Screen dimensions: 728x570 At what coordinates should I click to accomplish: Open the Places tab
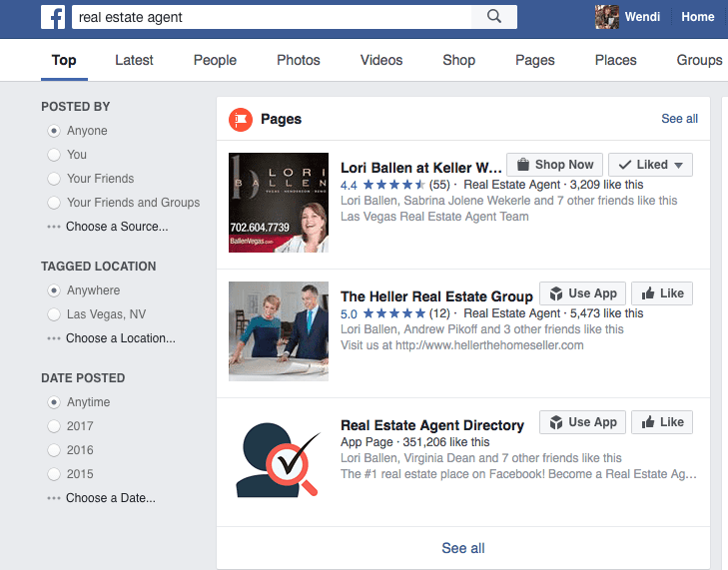point(615,60)
